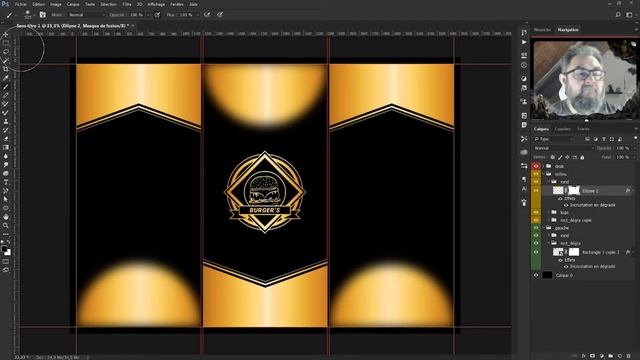Viewport: 640px width, 360px height.
Task: Select the Rectangular Marquee tool
Action: [6, 43]
